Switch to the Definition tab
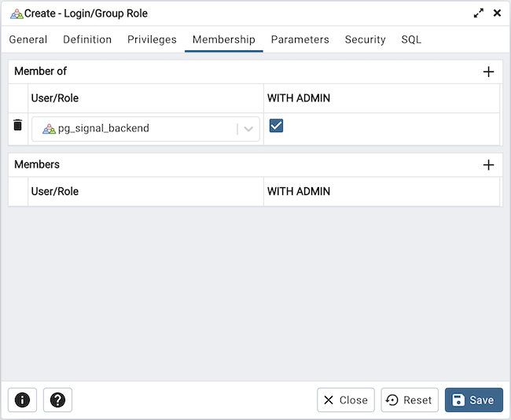 (x=87, y=39)
